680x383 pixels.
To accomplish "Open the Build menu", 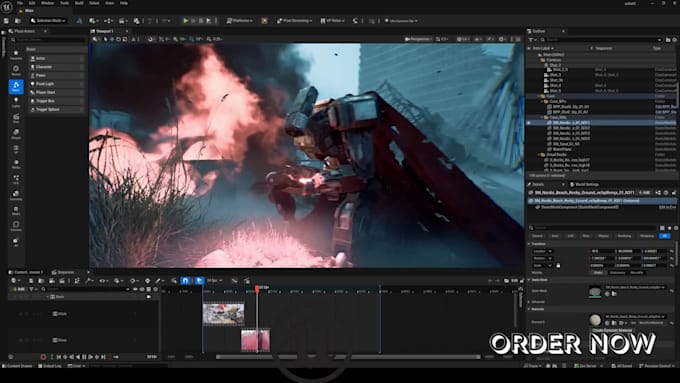I will coord(79,3).
